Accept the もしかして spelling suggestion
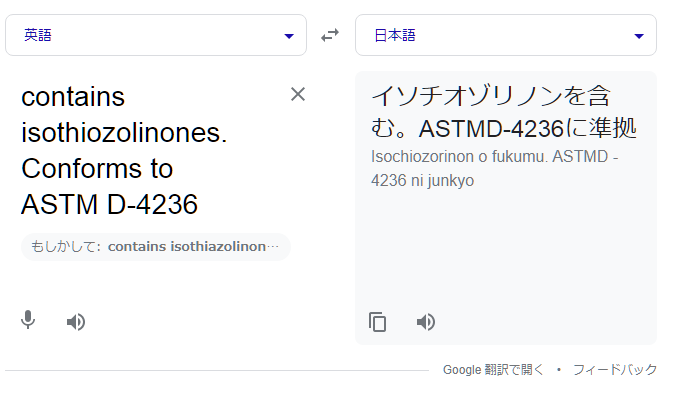 click(156, 247)
